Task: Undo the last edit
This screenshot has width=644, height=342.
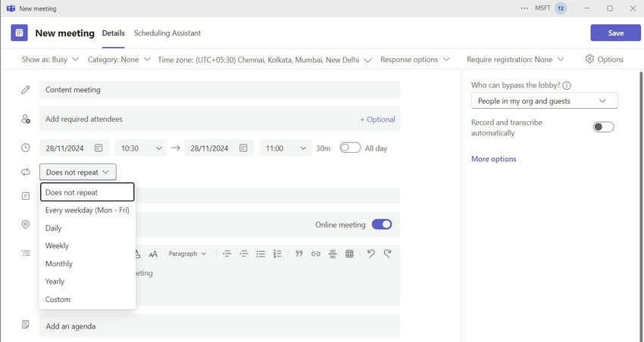Action: point(370,254)
